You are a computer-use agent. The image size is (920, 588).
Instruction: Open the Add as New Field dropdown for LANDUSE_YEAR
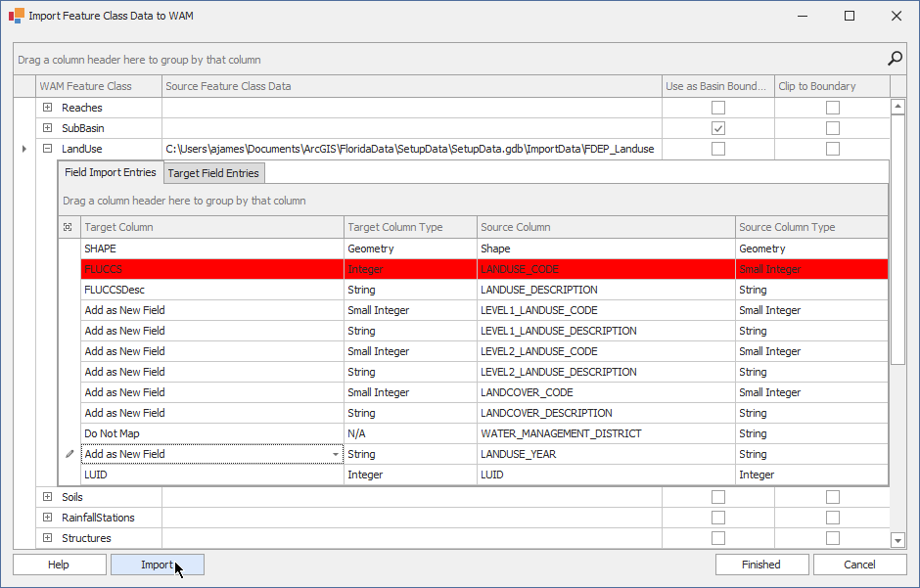coord(335,454)
